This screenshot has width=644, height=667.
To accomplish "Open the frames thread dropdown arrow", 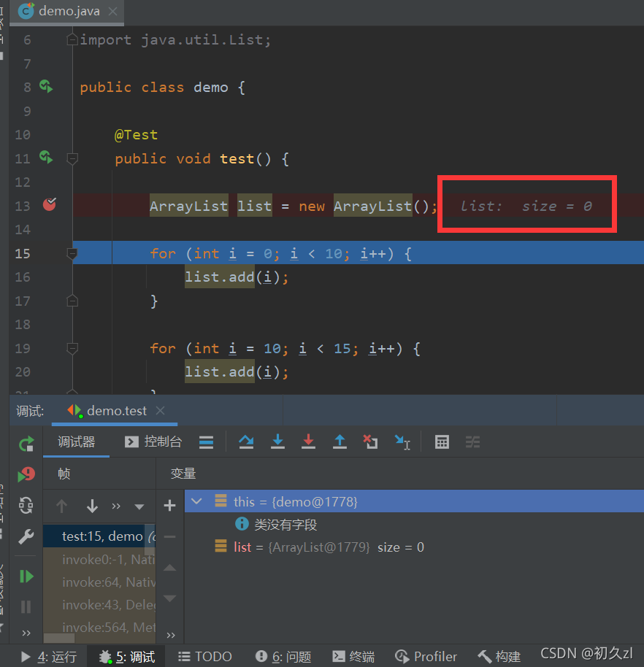I will click(139, 506).
